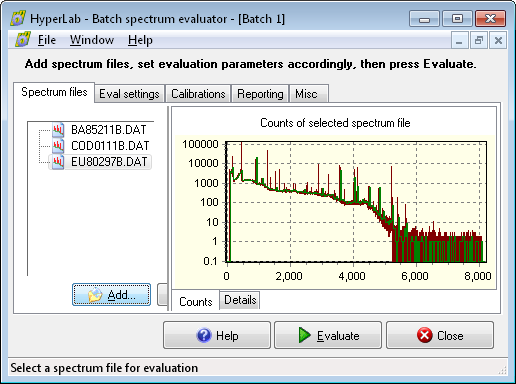Screen dimensions: 516x384
Task: Click the HyperLab icon in the title bar
Action: click(x=18, y=19)
